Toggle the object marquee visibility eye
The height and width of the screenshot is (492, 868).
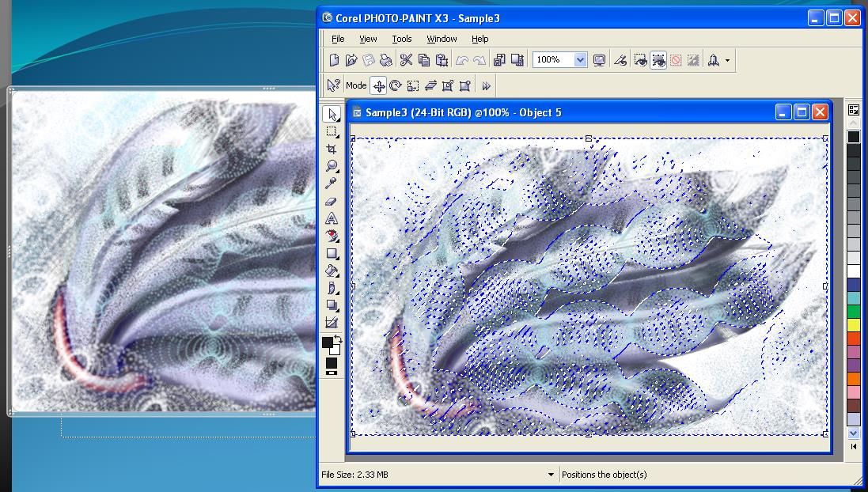pos(658,60)
